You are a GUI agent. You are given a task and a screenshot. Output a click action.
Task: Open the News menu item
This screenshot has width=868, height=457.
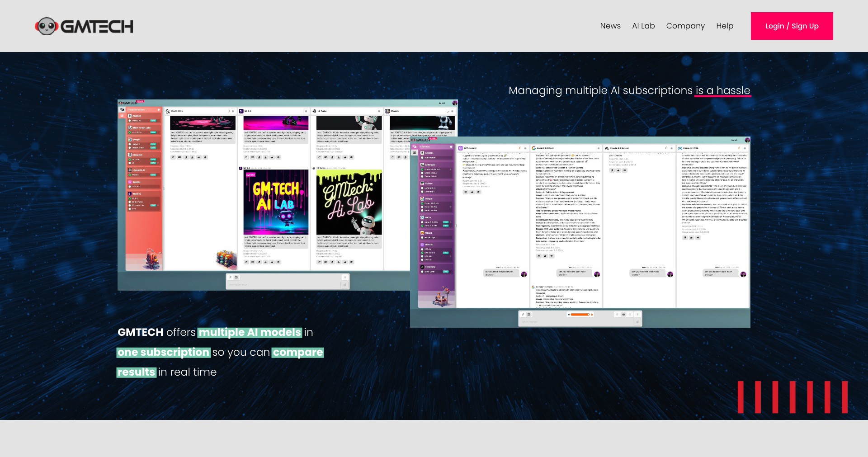[610, 26]
